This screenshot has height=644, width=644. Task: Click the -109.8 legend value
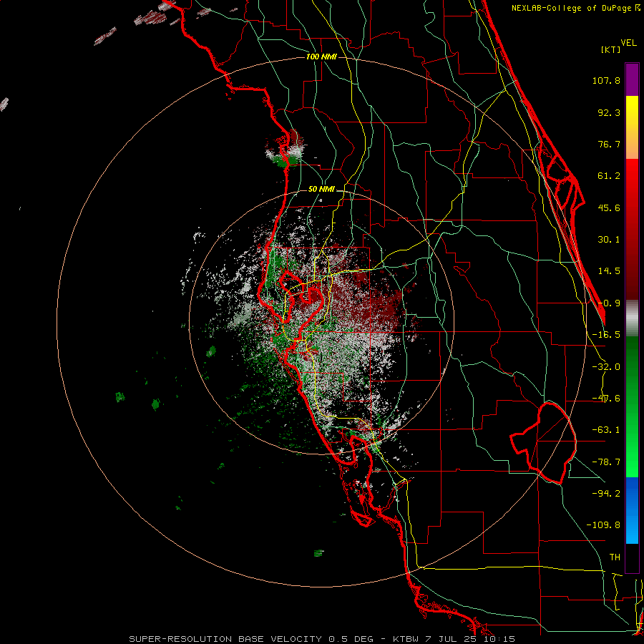604,525
